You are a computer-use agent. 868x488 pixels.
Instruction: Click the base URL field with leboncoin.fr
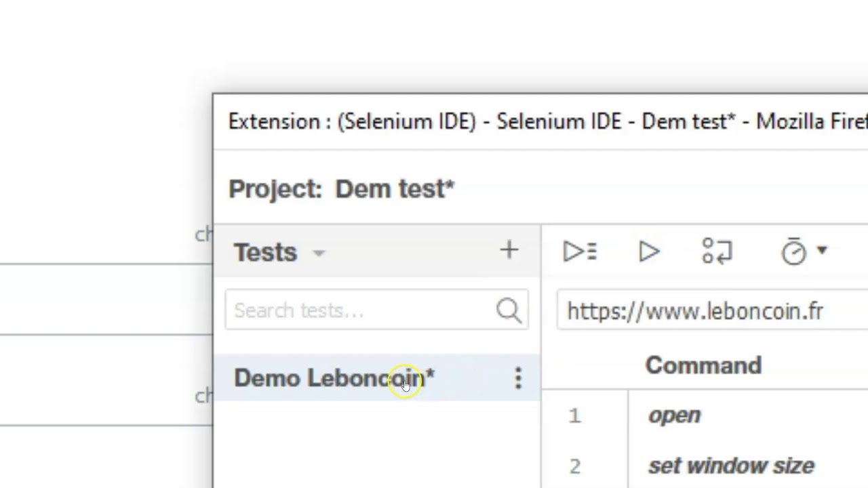coord(712,311)
